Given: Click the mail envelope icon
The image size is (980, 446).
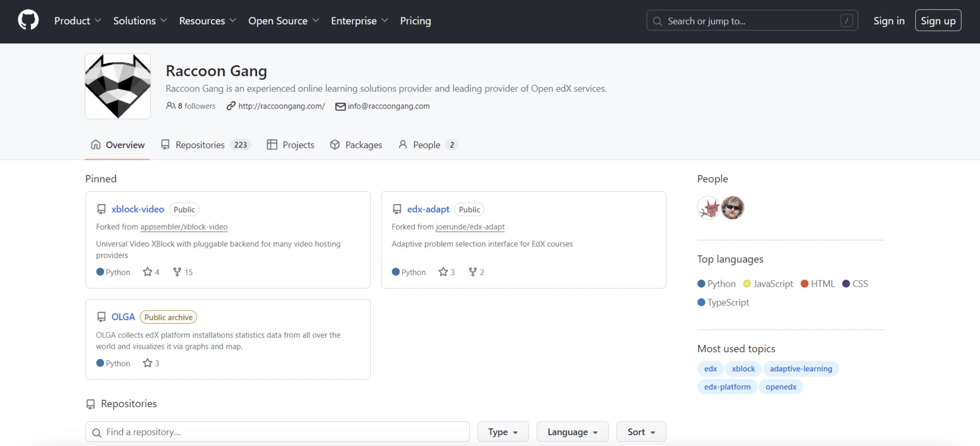Looking at the screenshot, I should [x=340, y=106].
